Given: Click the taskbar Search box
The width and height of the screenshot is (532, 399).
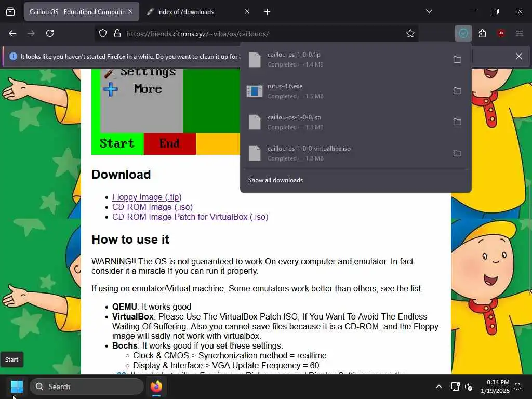Looking at the screenshot, I should click(87, 387).
